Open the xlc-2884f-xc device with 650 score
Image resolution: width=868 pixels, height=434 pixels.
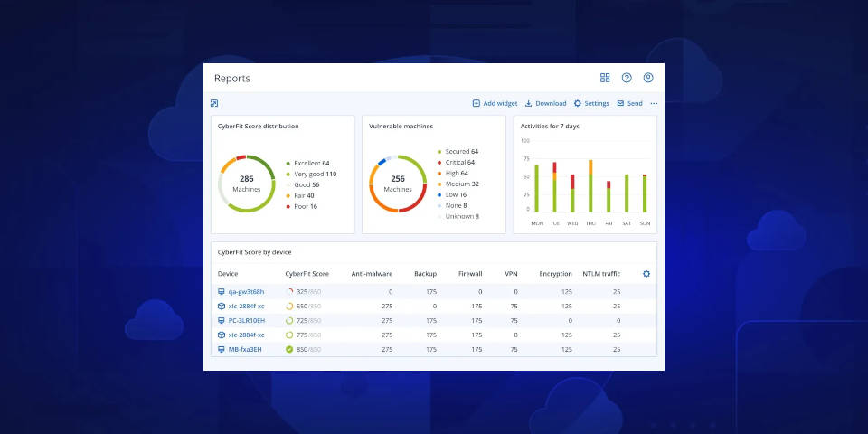point(246,307)
